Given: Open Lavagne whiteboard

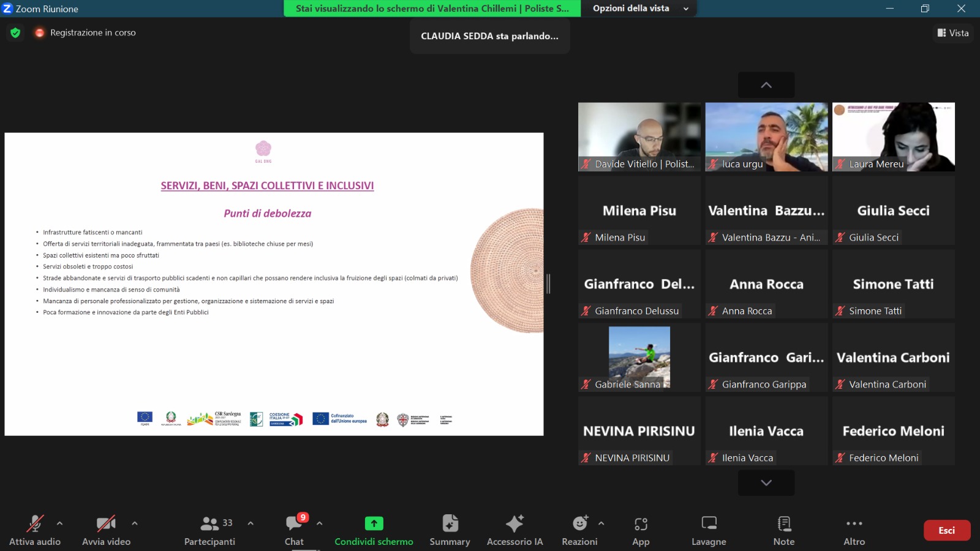Looking at the screenshot, I should (x=709, y=530).
